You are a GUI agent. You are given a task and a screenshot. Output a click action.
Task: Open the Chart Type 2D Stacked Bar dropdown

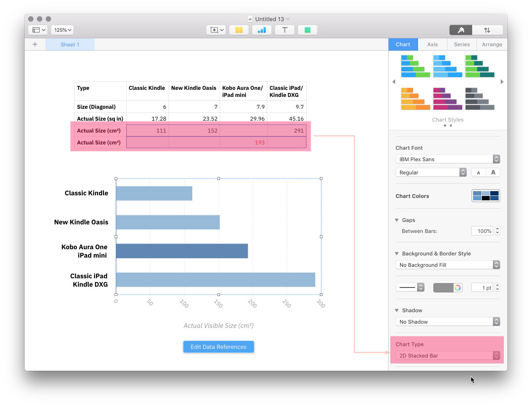448,355
